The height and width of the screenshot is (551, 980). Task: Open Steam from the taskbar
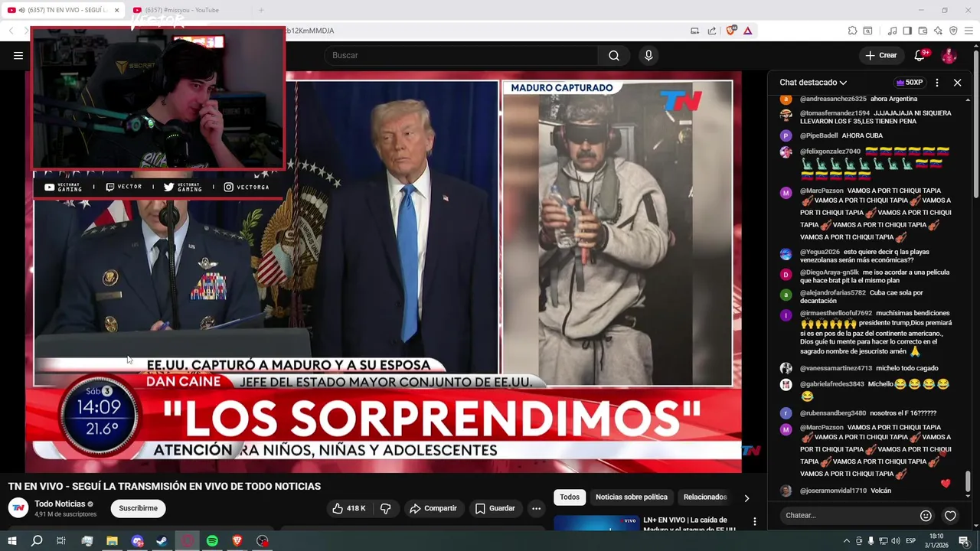(162, 541)
